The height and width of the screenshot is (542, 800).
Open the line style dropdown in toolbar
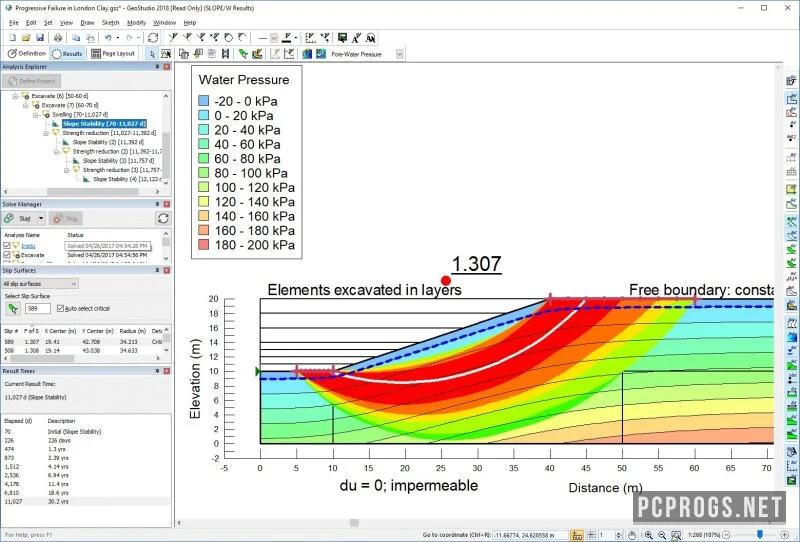[x=274, y=38]
